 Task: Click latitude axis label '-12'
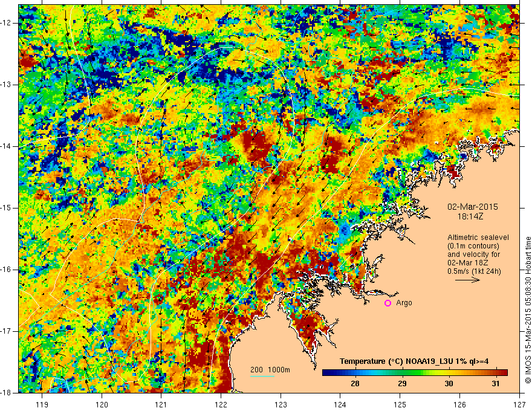[x=7, y=23]
